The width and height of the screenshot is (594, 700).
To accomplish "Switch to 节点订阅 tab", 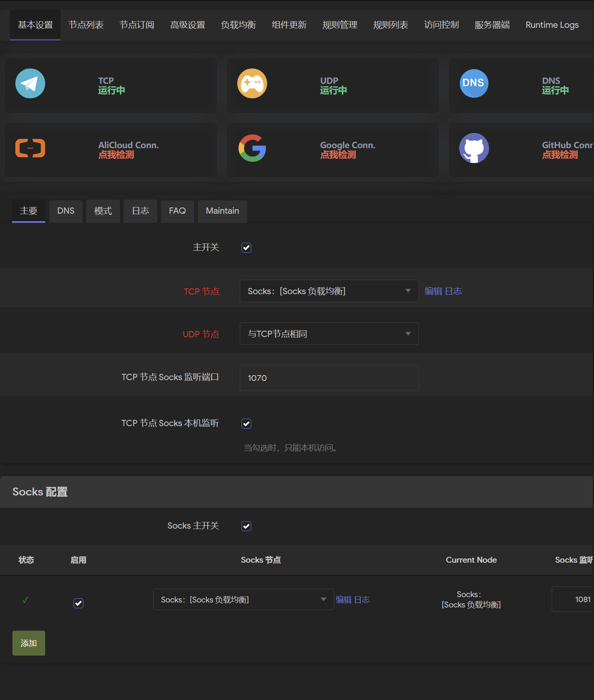I will coord(137,25).
